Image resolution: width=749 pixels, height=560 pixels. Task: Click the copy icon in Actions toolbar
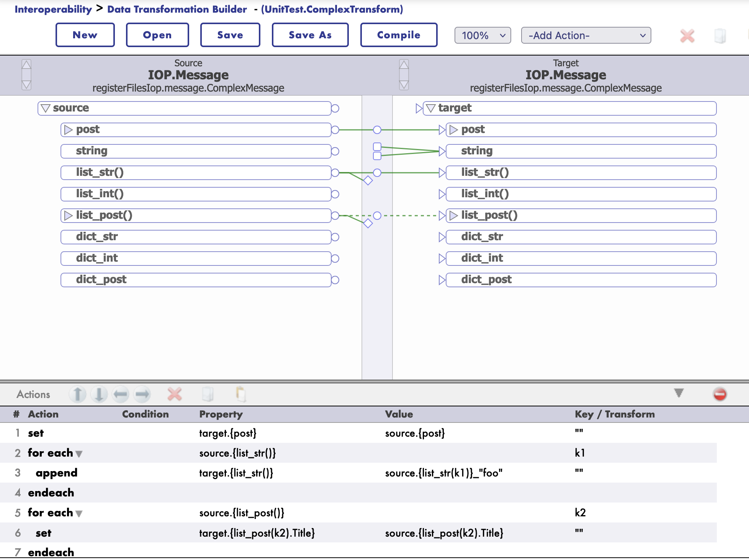pos(208,394)
